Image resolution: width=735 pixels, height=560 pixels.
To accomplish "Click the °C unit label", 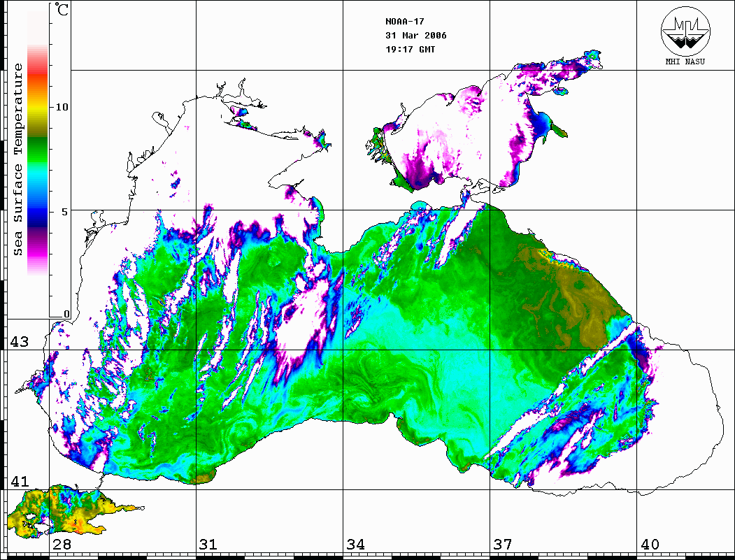I will 62,9.
